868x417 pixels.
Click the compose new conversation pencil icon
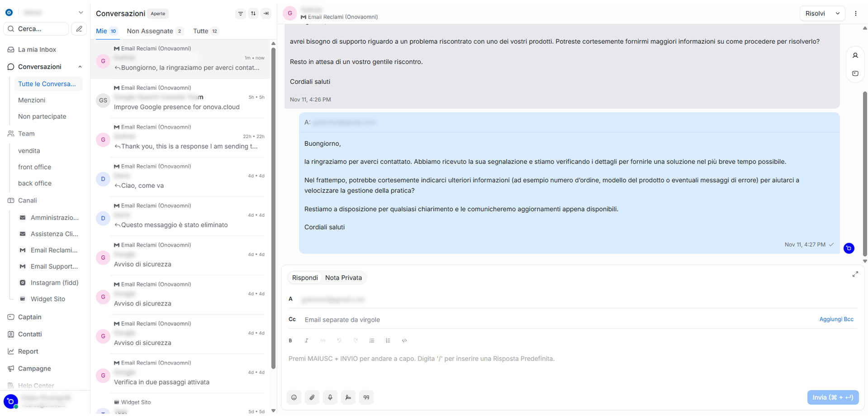pyautogui.click(x=79, y=29)
